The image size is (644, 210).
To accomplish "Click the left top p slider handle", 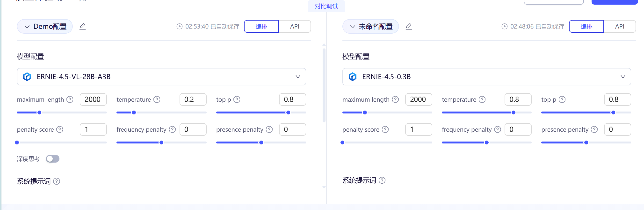I will [x=288, y=113].
